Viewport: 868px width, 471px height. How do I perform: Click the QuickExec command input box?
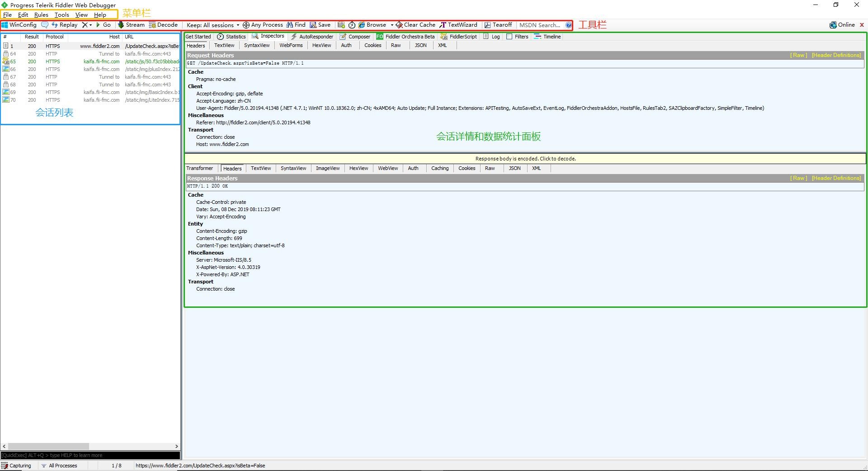[x=90, y=455]
